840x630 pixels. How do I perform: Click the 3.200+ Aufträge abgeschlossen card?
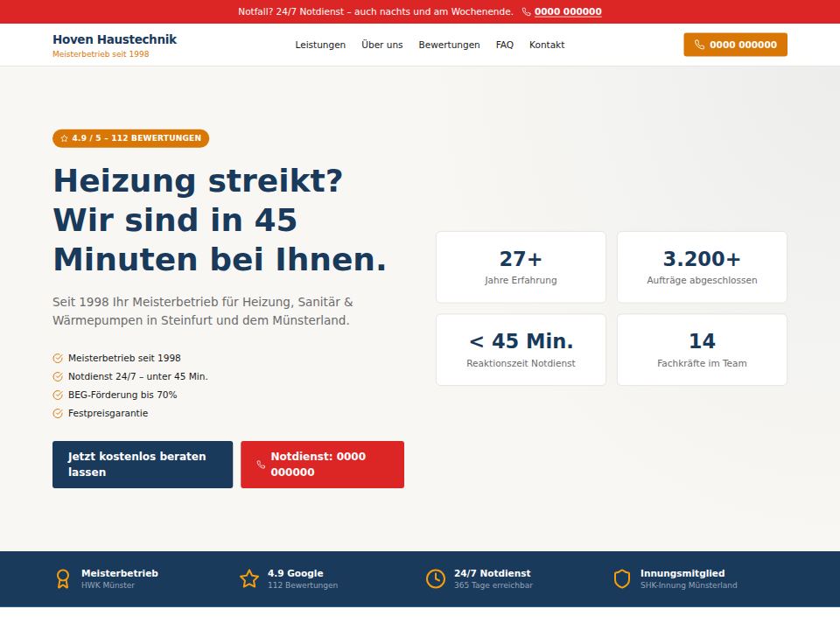pyautogui.click(x=702, y=268)
